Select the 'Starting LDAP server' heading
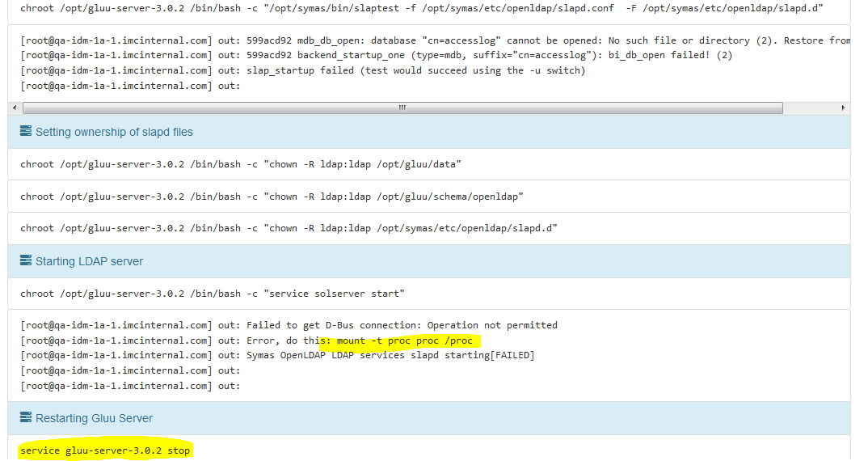Image resolution: width=868 pixels, height=461 pixels. click(x=89, y=261)
